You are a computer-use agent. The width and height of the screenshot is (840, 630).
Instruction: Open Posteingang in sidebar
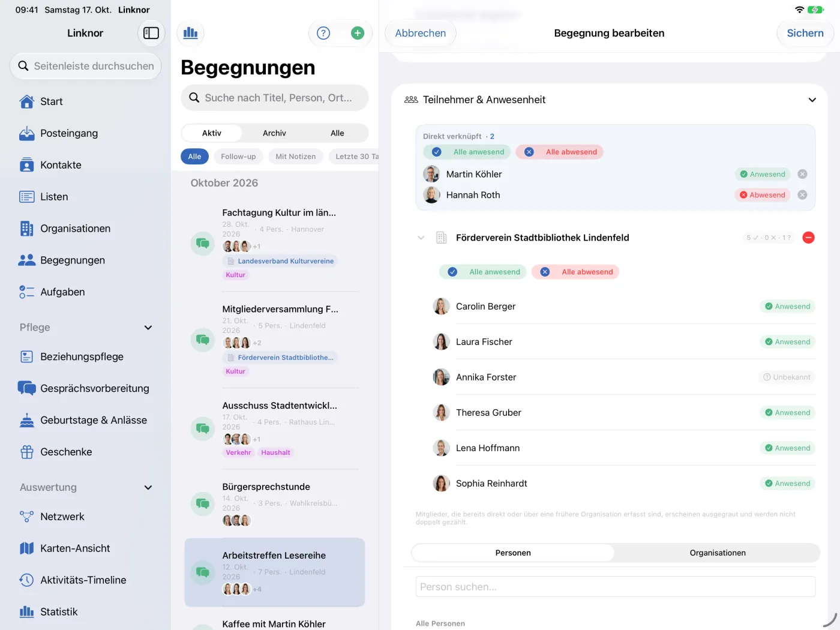coord(85,133)
